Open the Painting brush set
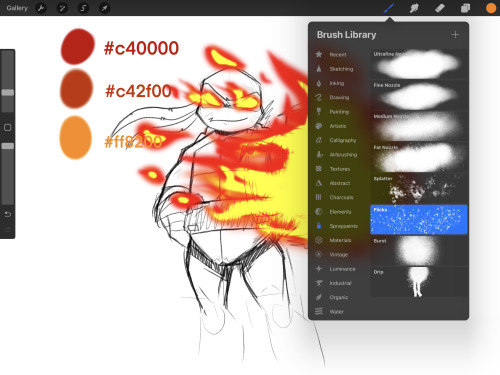Viewport: 500px width, 375px height. (x=338, y=112)
